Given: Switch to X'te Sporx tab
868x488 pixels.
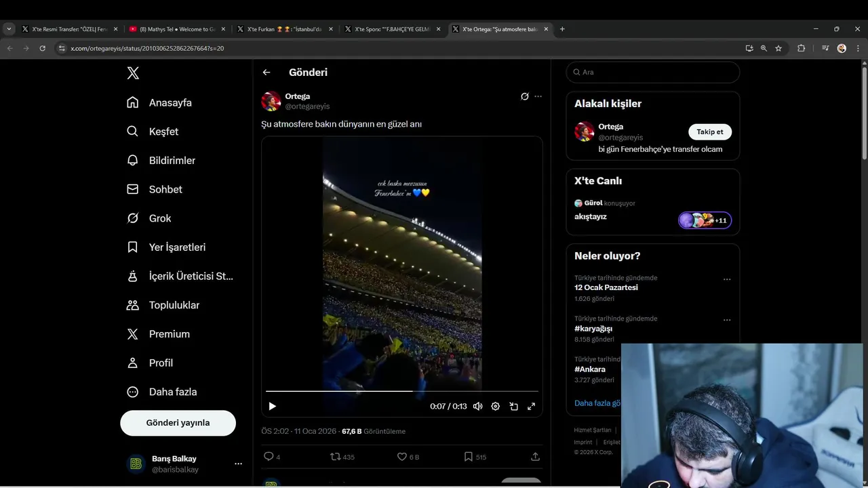Looking at the screenshot, I should point(393,29).
